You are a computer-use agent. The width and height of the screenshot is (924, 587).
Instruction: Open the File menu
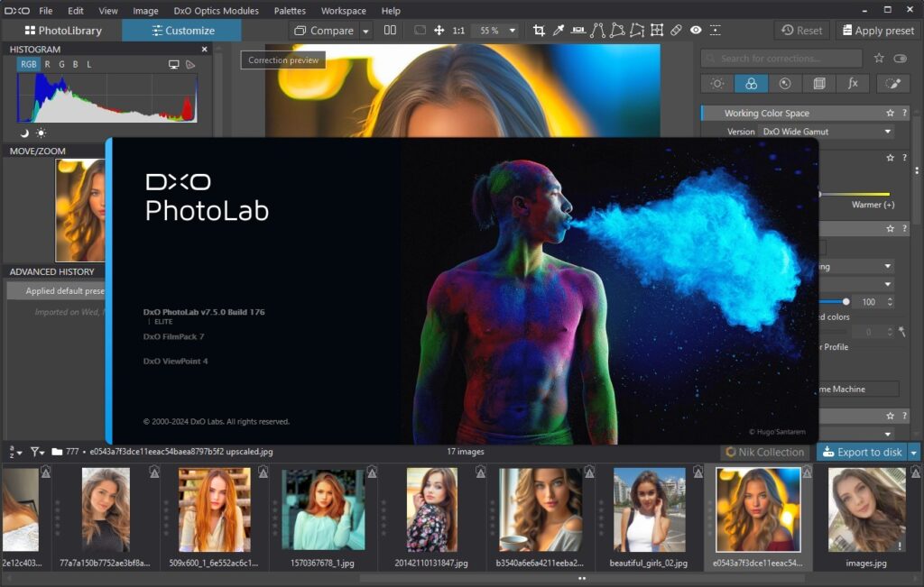point(45,11)
